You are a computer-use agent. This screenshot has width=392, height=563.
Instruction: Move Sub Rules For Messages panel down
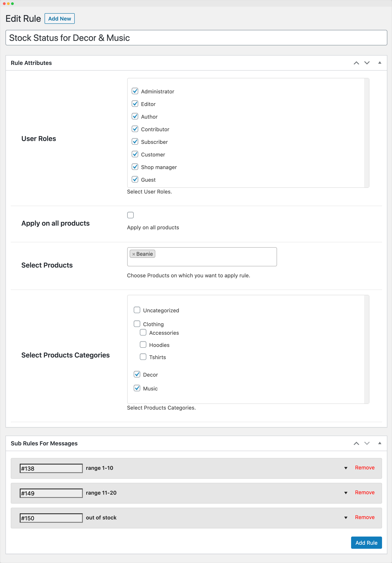click(x=367, y=443)
